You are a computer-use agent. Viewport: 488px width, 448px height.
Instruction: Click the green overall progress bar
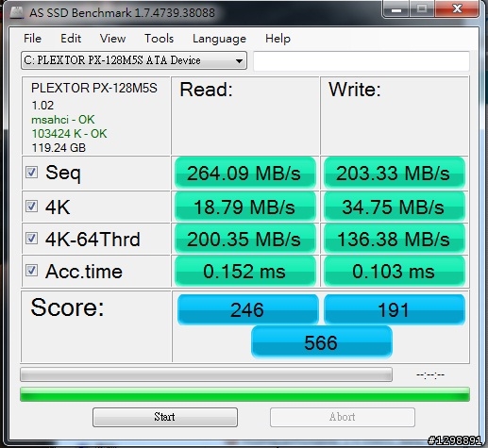click(244, 394)
